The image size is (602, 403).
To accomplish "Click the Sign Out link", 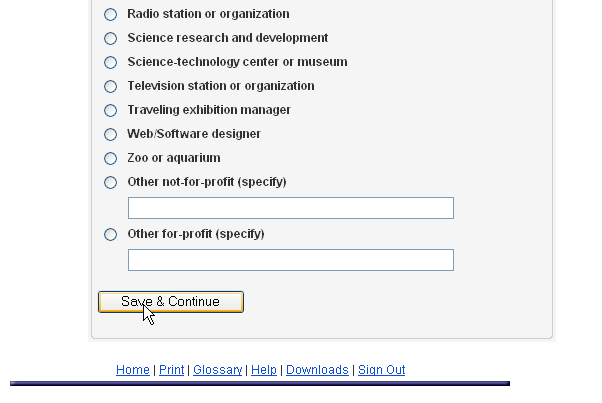I will (381, 370).
